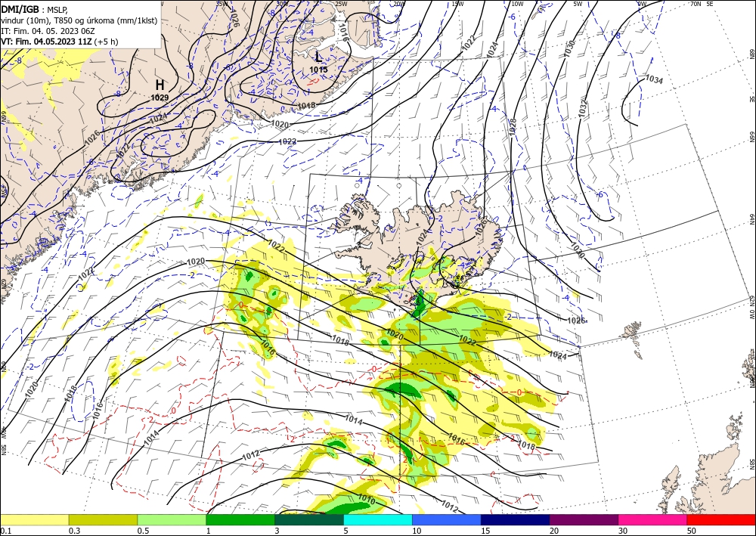Screen dimensions: 756x536
Task: Click the '1032' isobar label
Action: point(582,107)
